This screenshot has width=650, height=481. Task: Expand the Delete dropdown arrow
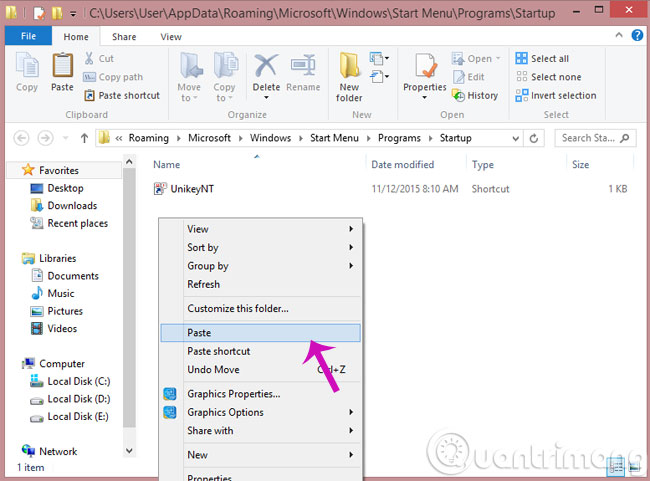coord(266,98)
